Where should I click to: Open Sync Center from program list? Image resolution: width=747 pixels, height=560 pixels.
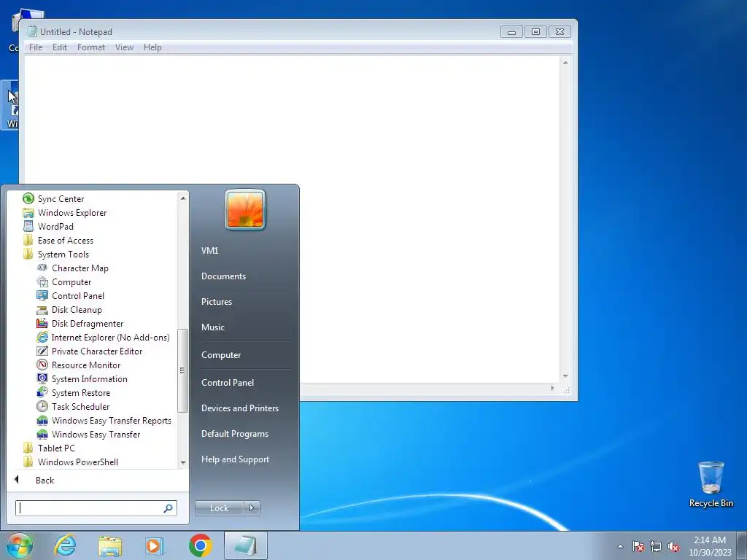click(x=61, y=199)
